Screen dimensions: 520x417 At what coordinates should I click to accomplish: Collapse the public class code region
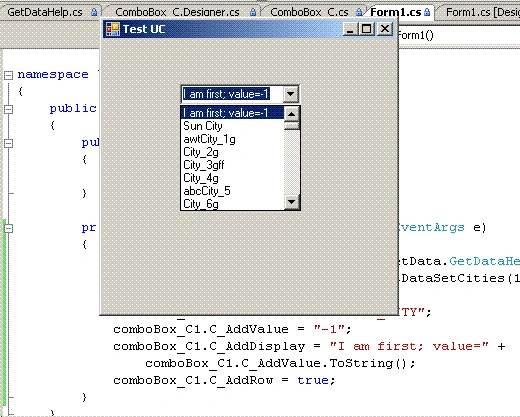click(8, 109)
